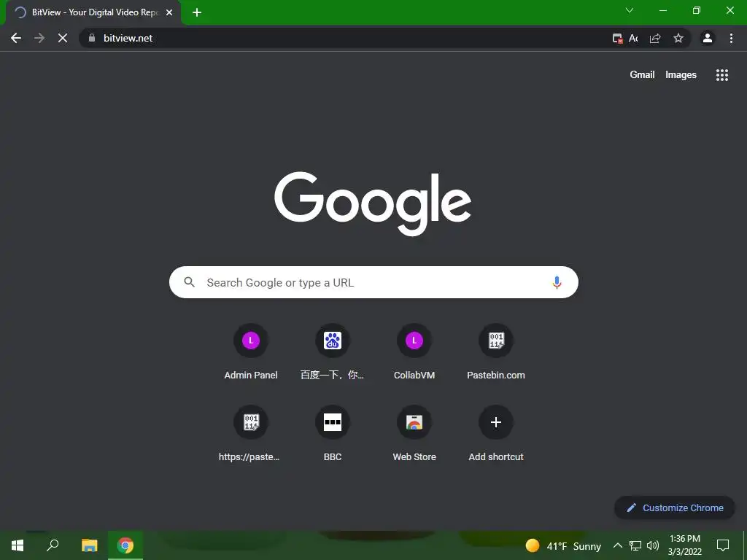Open the Gmail link
Screen dimensions: 747x560
[642, 75]
